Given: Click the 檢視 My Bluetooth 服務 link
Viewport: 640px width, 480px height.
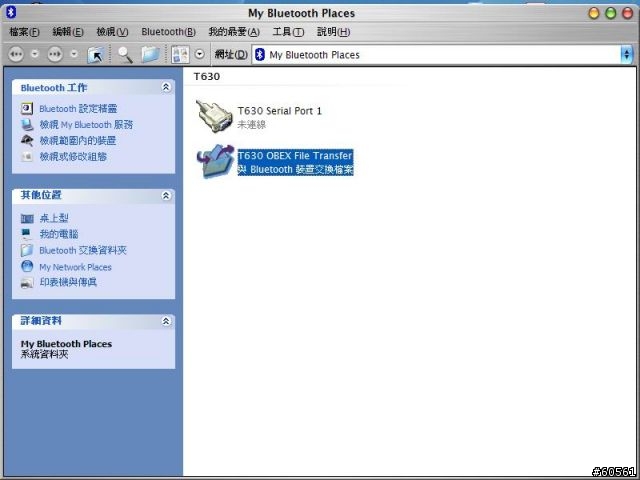Looking at the screenshot, I should click(x=86, y=124).
